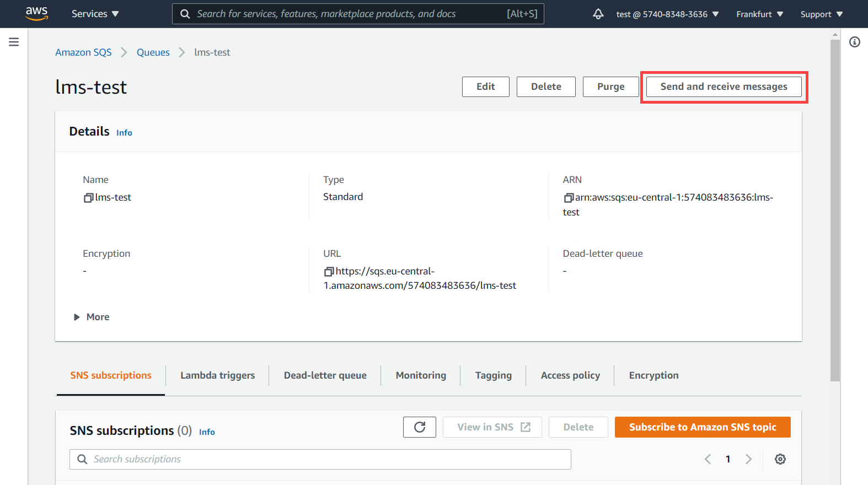The image size is (868, 485).
Task: Click Send and receive messages
Action: coord(724,87)
